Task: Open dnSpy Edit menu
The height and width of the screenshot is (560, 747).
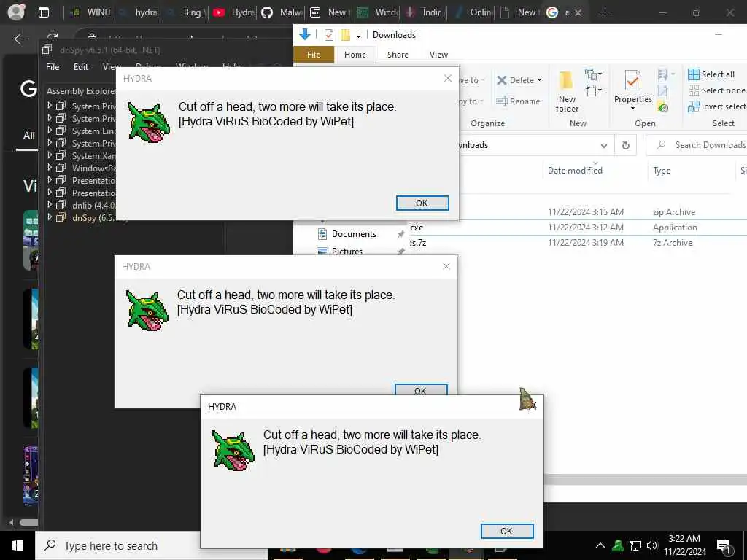Action: pos(81,66)
